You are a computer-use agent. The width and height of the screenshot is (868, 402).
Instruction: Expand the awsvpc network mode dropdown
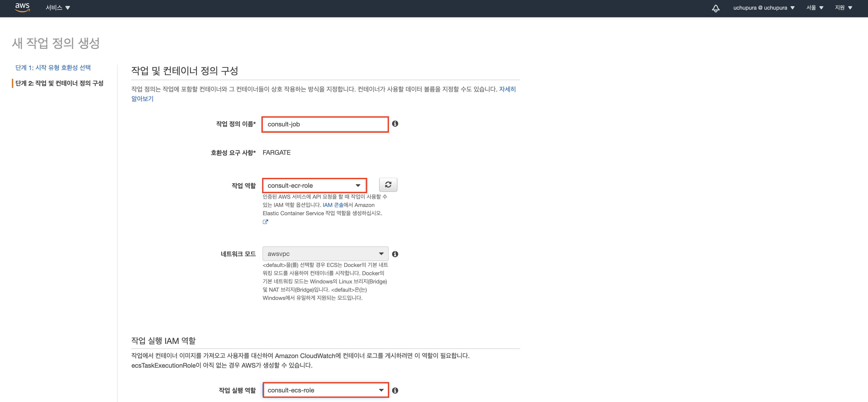pyautogui.click(x=325, y=254)
